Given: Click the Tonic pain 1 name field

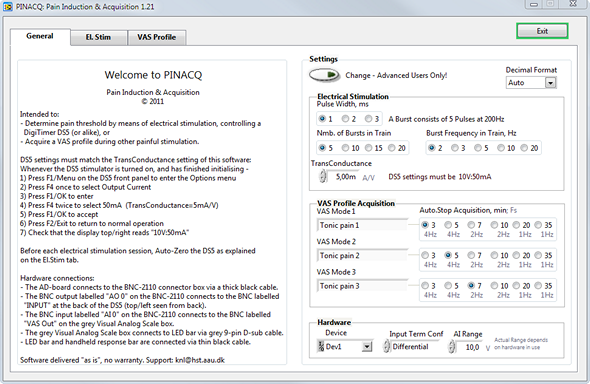Looking at the screenshot, I should 362,225.
